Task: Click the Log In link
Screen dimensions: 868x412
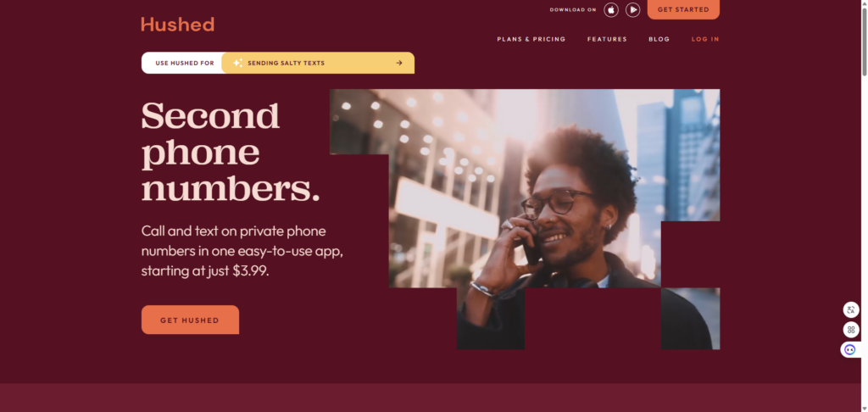Action: click(705, 39)
